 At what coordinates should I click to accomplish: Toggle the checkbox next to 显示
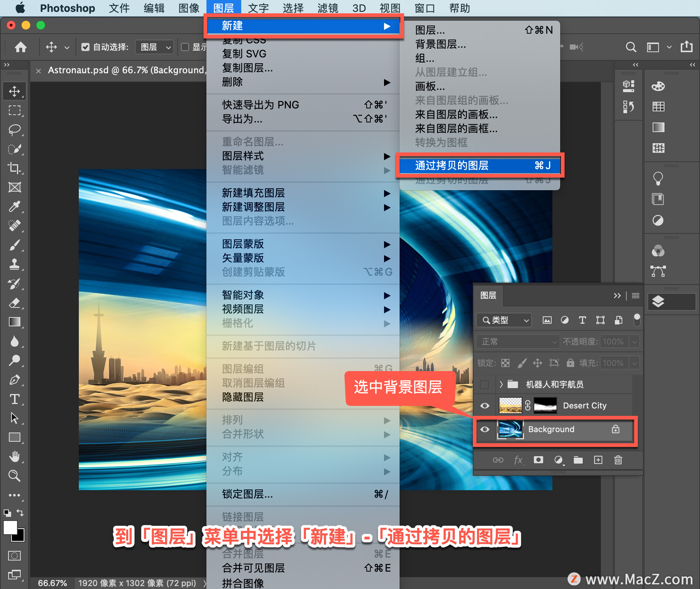(185, 47)
